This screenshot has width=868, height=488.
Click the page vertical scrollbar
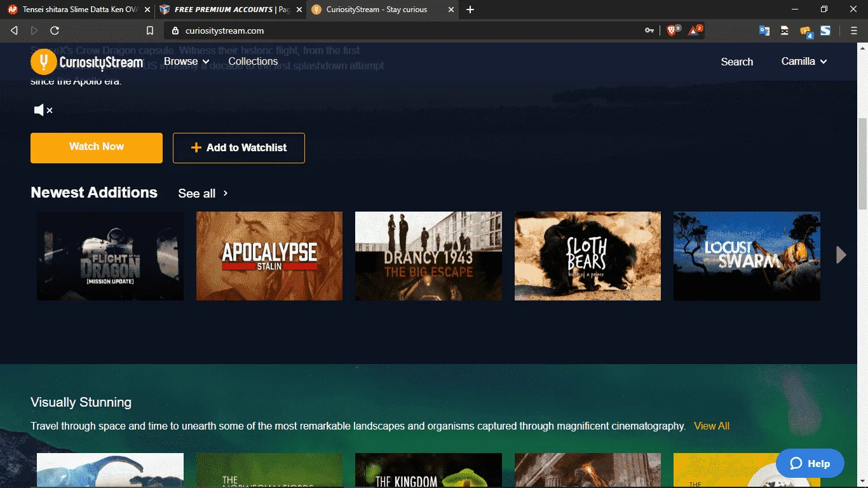(862, 164)
